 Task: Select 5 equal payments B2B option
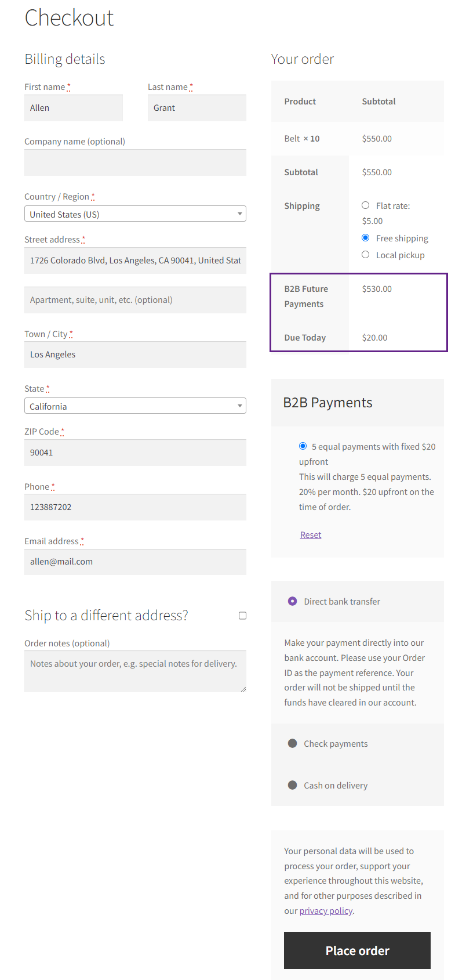point(303,446)
